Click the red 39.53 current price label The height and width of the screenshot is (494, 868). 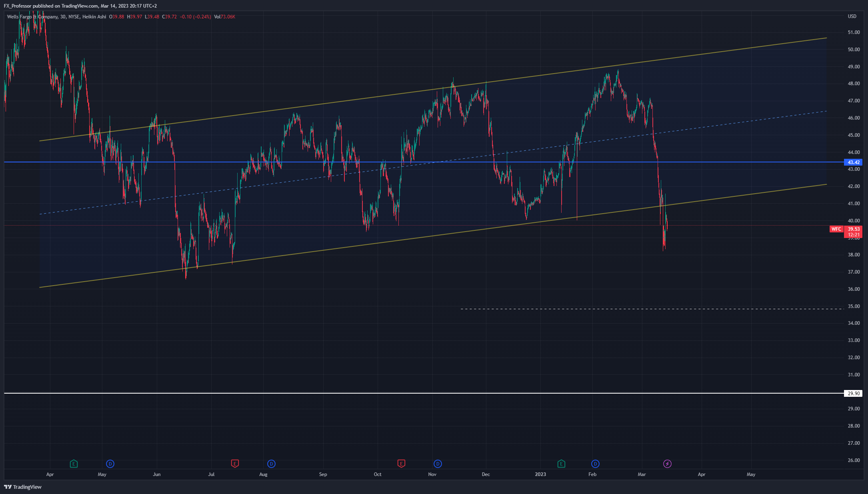[853, 229]
